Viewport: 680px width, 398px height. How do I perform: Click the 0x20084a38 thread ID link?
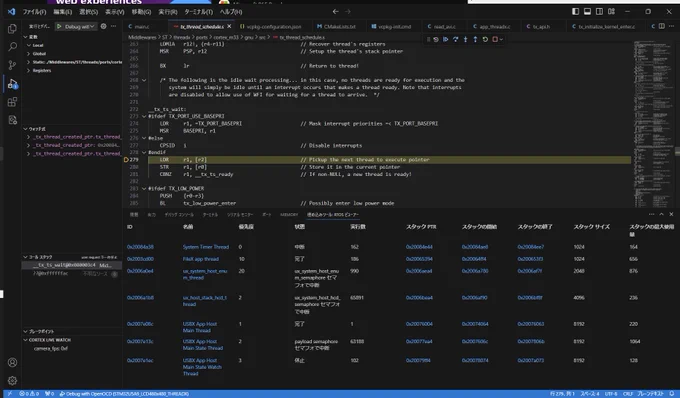pos(140,247)
